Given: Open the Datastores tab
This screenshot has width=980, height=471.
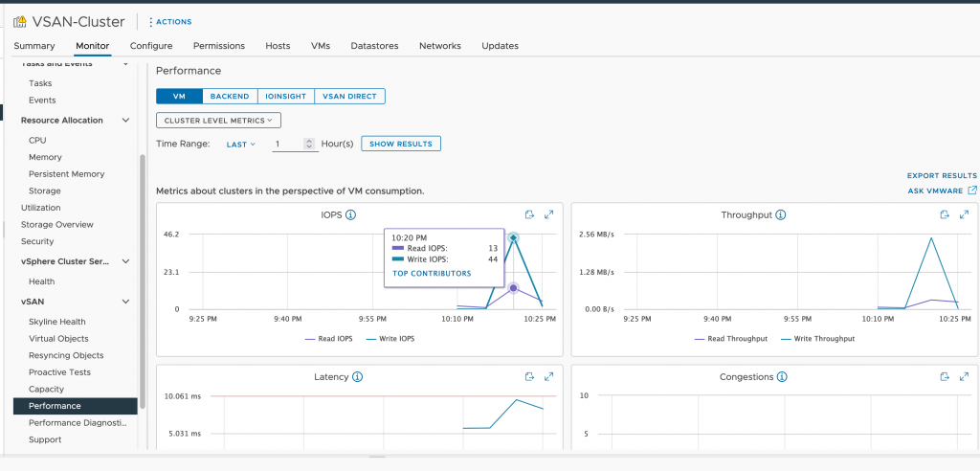Looking at the screenshot, I should click(374, 46).
